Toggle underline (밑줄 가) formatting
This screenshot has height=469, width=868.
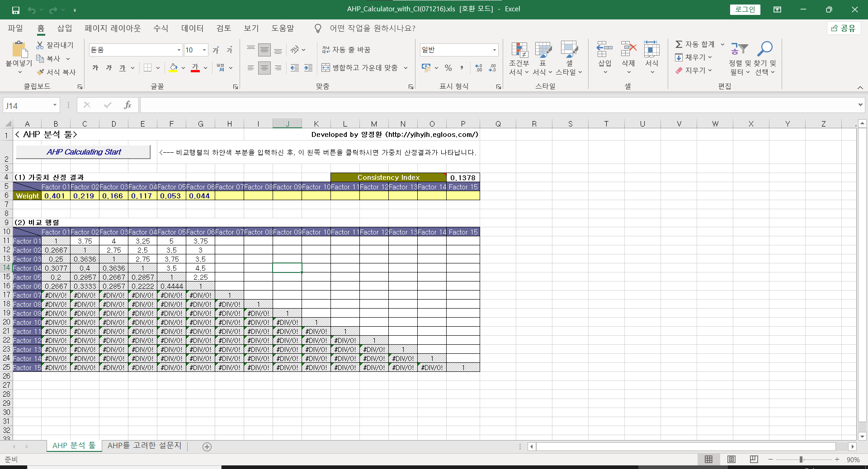[x=123, y=68]
